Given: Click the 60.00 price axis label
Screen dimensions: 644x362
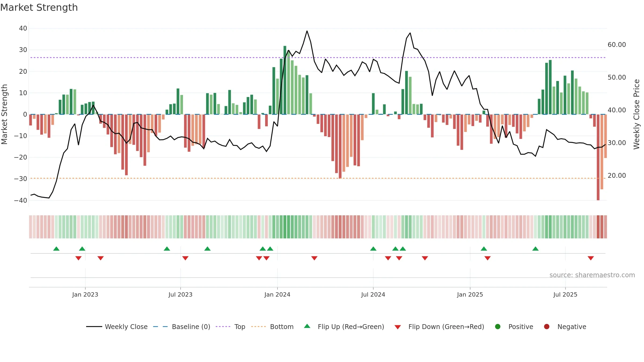Looking at the screenshot, I should click(617, 45).
